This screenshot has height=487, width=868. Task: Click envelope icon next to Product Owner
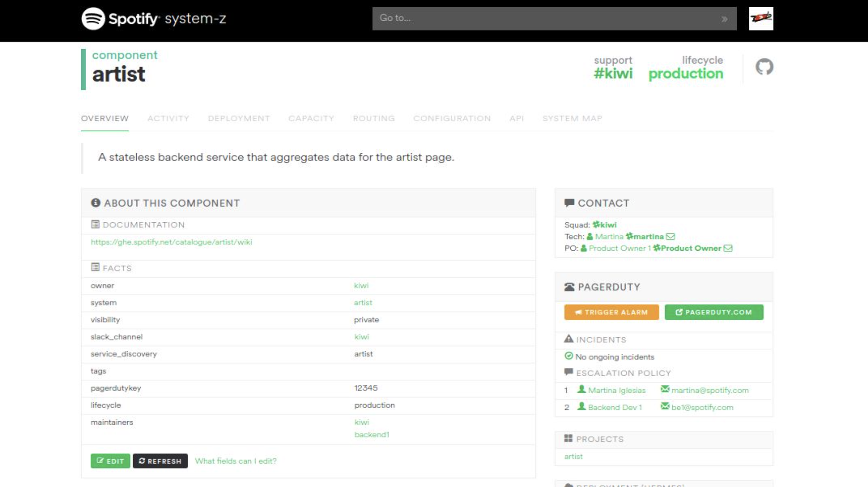[728, 248]
